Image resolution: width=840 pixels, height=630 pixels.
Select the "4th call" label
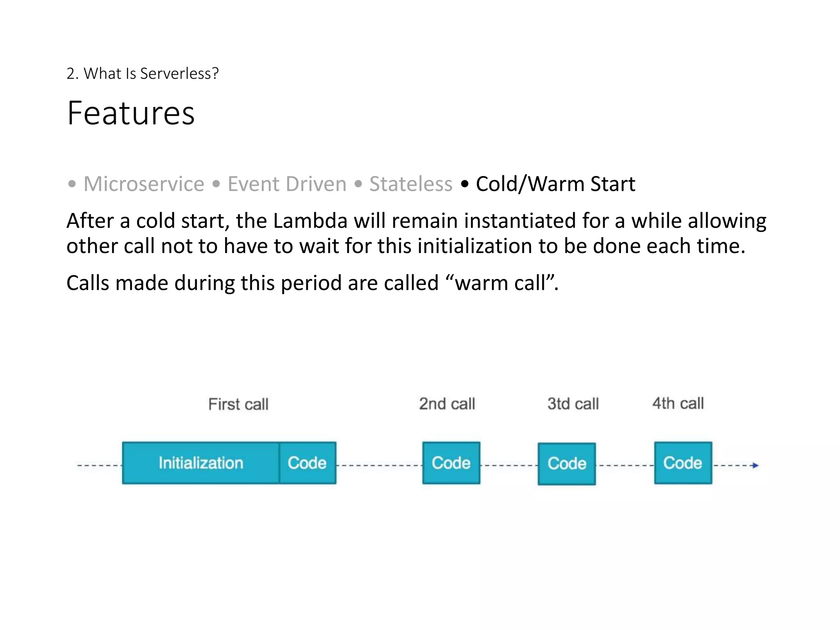click(678, 404)
